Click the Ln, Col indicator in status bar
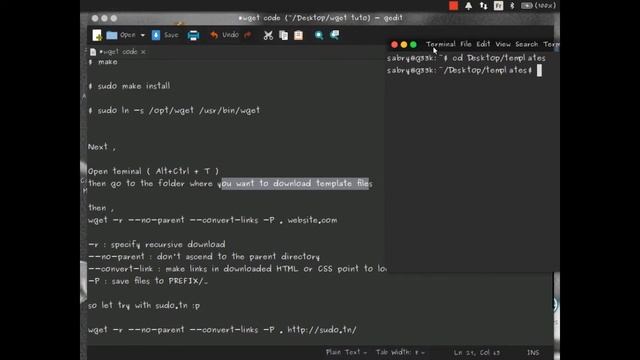Viewport: 640px width, 360px height. pos(477,353)
